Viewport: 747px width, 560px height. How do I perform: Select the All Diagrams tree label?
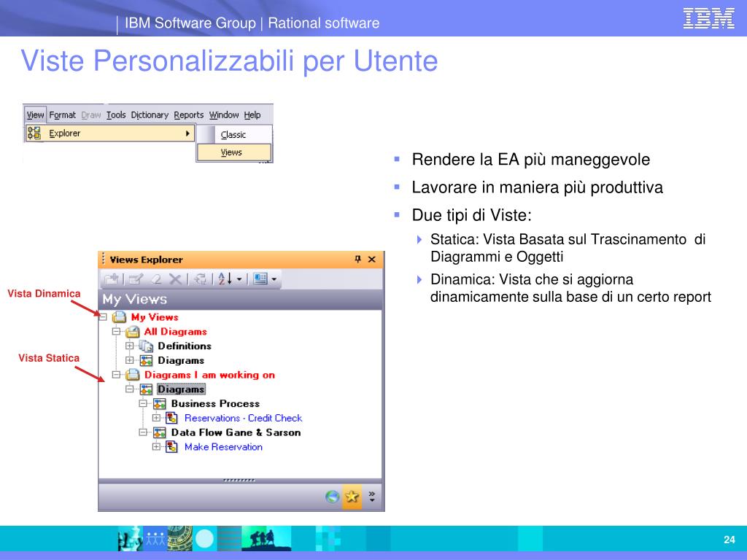click(176, 332)
